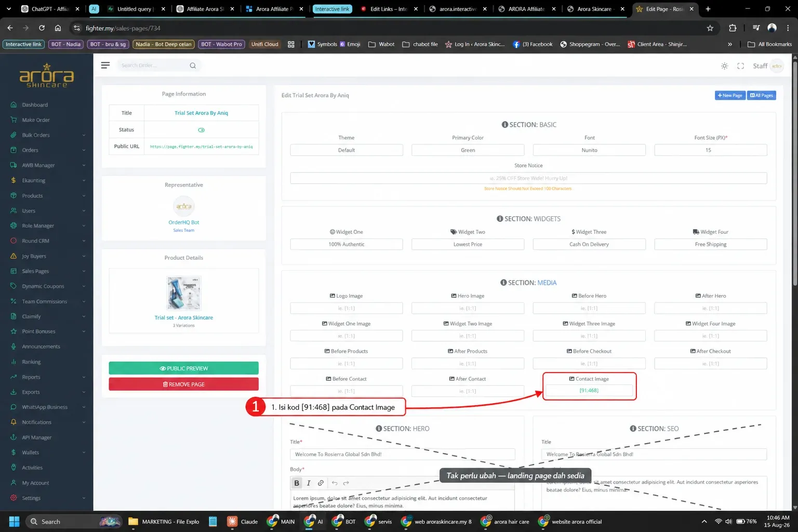Viewport: 798px width, 532px height.
Task: Open Make Order in the sidebar
Action: click(36, 120)
